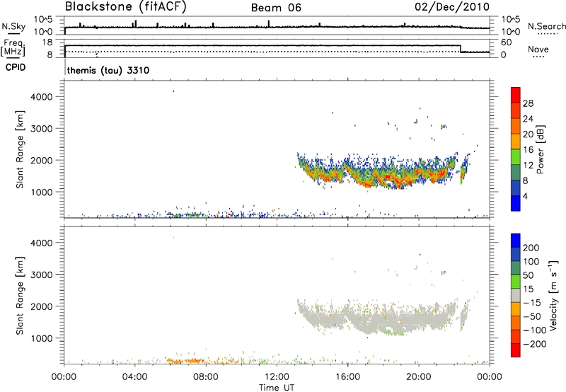Pick the dark blue top segment of Velocity bar
Image resolution: width=566 pixels, height=392 pixels.
pos(516,241)
